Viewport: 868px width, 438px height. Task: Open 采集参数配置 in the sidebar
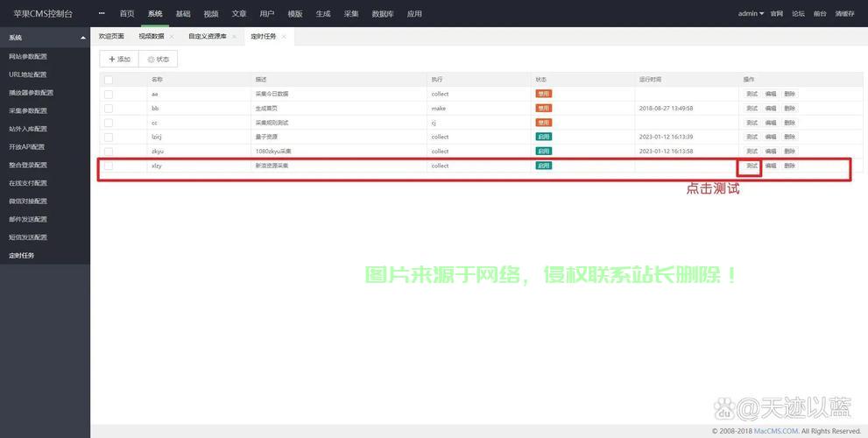28,110
